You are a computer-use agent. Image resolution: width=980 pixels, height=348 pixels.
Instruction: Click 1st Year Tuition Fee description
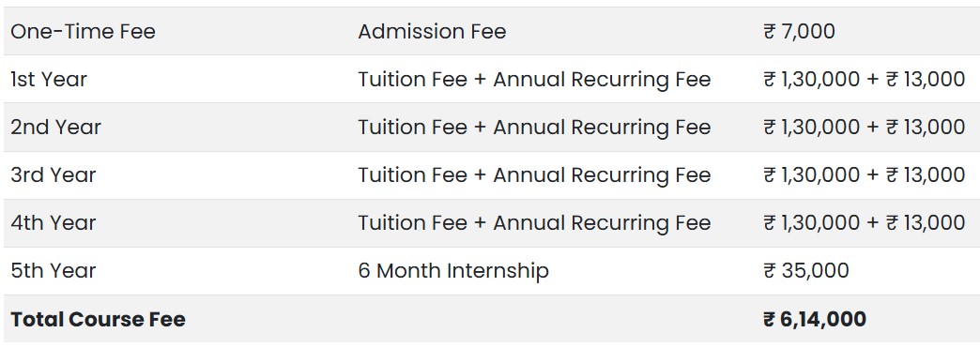pyautogui.click(x=534, y=80)
